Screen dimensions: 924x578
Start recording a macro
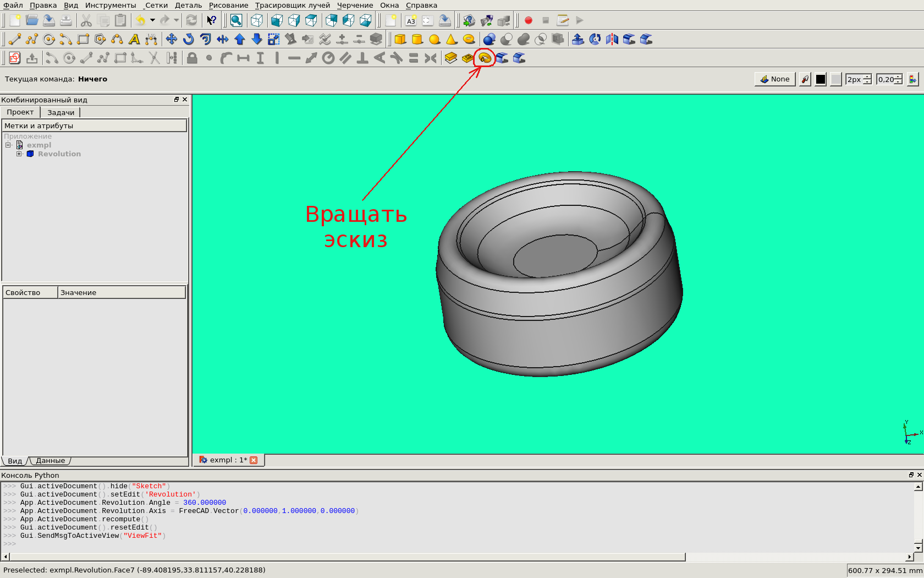tap(529, 20)
